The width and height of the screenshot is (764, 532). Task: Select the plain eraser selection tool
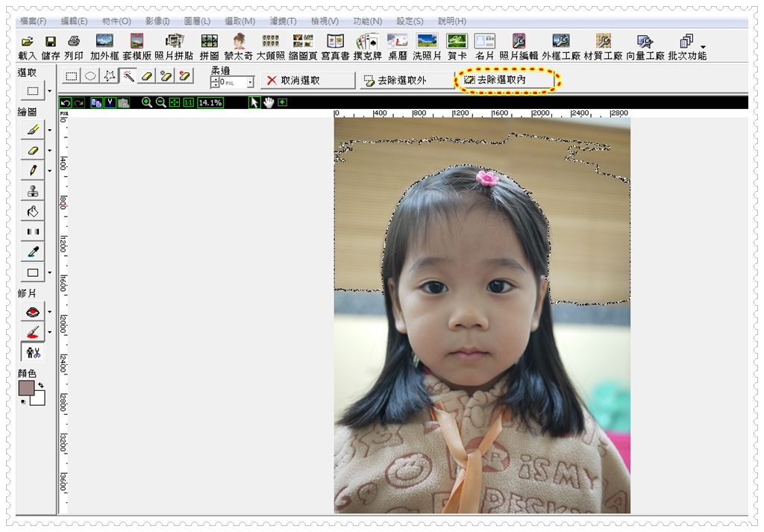click(147, 76)
